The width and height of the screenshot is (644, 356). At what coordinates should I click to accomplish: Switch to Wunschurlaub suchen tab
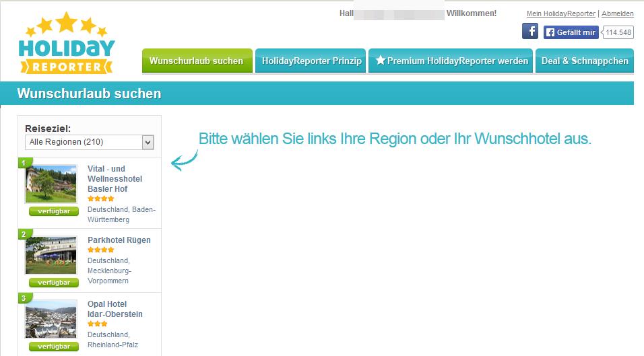point(197,61)
